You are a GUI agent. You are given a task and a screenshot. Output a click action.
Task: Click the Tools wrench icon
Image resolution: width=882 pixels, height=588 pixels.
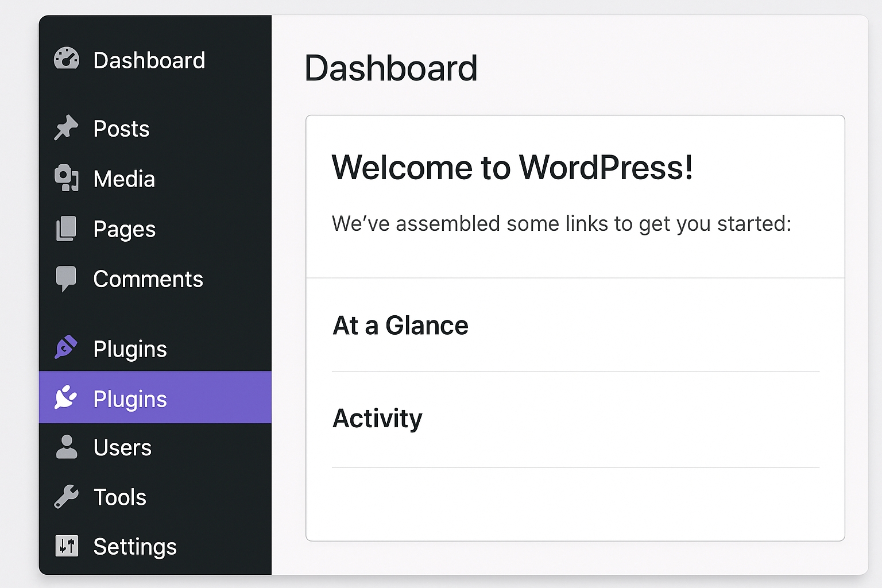click(x=67, y=497)
